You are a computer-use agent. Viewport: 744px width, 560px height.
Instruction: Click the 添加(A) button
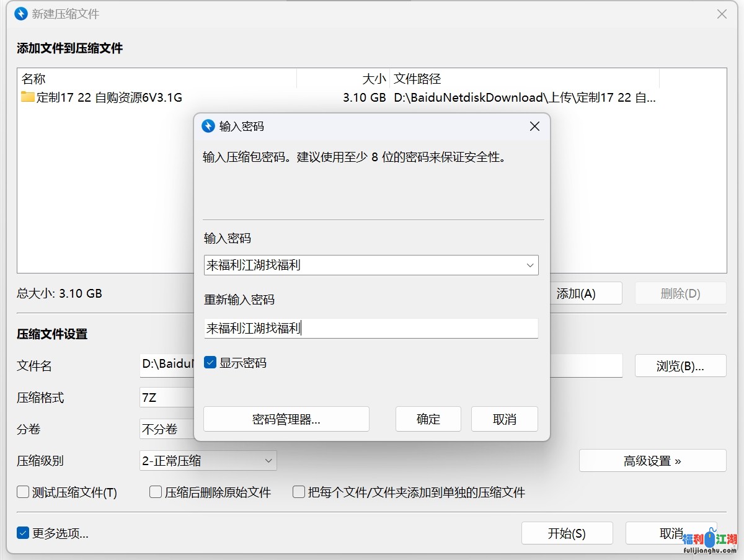(x=576, y=293)
